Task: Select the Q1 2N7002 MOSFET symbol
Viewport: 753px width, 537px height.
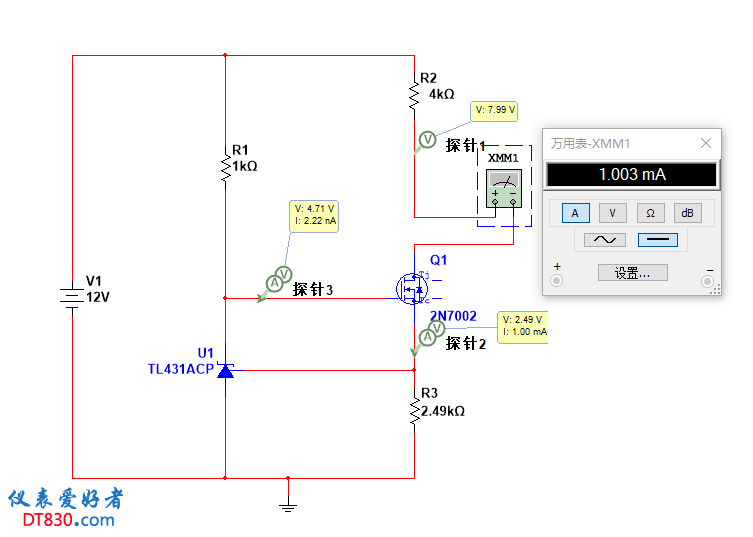Action: [411, 289]
